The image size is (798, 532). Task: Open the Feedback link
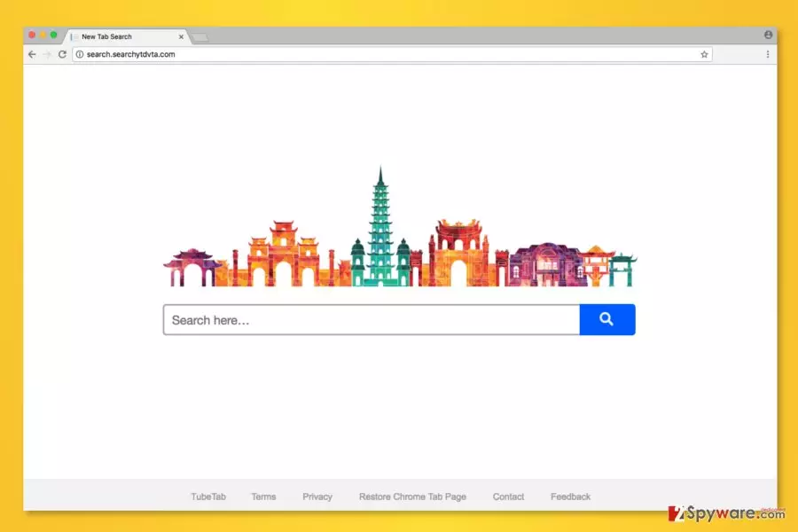570,497
